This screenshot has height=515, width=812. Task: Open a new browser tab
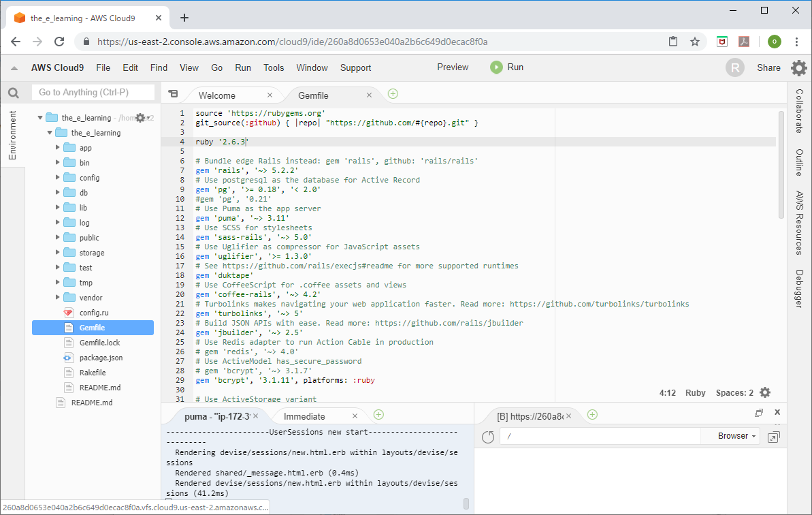coord(184,18)
